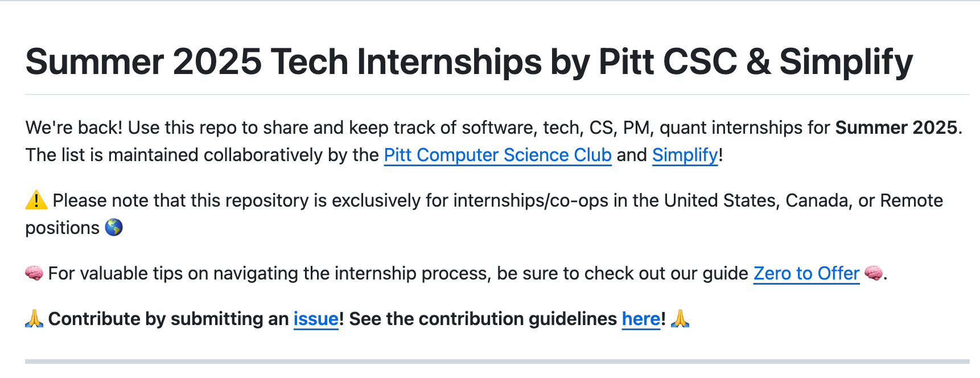Open the contribution guidelines "here" link
This screenshot has height=378, width=980.
[x=641, y=319]
